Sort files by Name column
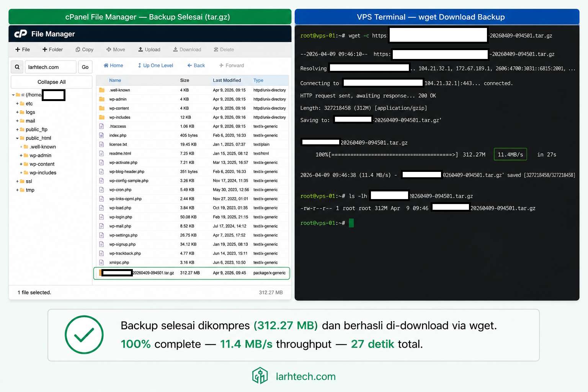Screen dimensions: 588x392 tap(115, 80)
